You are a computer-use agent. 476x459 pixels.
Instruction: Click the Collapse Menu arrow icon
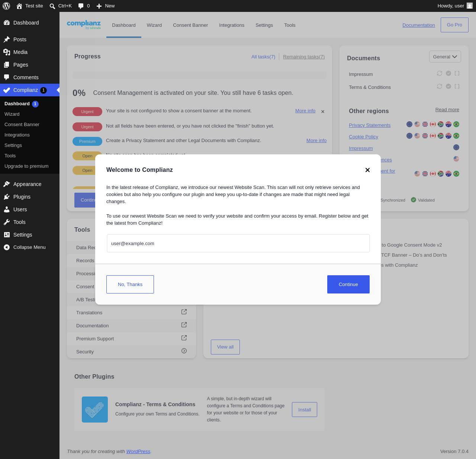pos(7,247)
